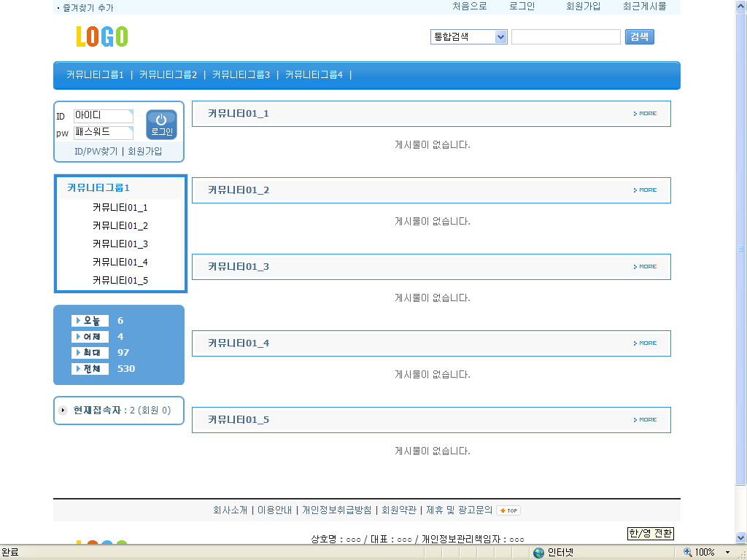Click the blue power login button
This screenshot has height=560, width=747.
[x=161, y=125]
